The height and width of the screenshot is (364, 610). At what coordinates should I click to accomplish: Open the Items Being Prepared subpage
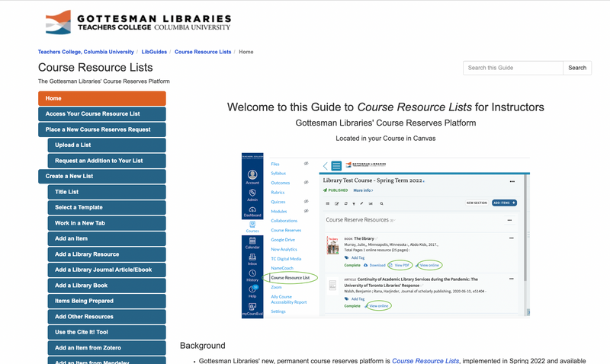tap(107, 301)
